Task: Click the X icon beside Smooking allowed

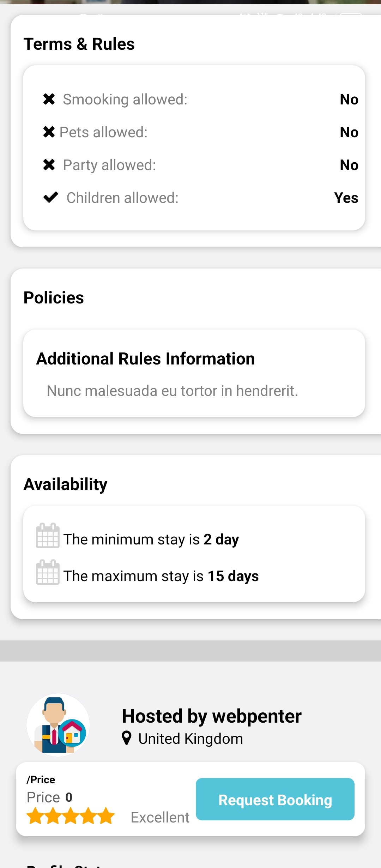Action: coord(49,100)
